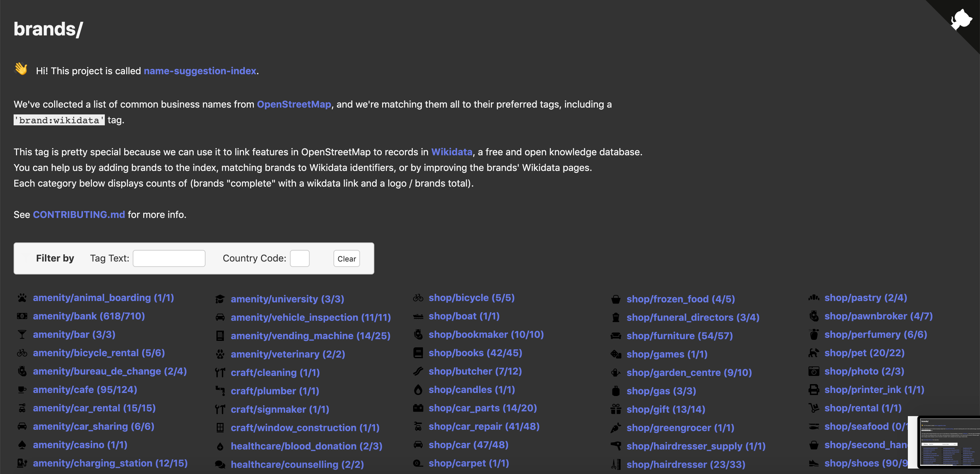
Task: Click the bicycle icon beside shop/bicycle
Action: click(418, 298)
